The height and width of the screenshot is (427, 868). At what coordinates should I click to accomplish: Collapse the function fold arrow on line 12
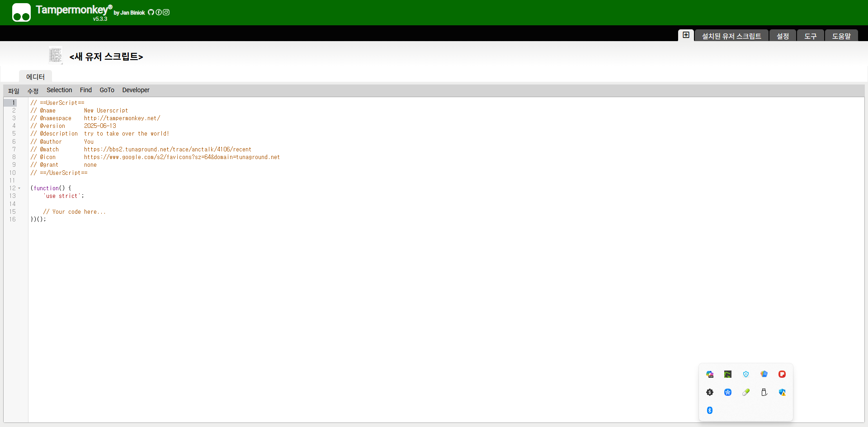tap(19, 188)
